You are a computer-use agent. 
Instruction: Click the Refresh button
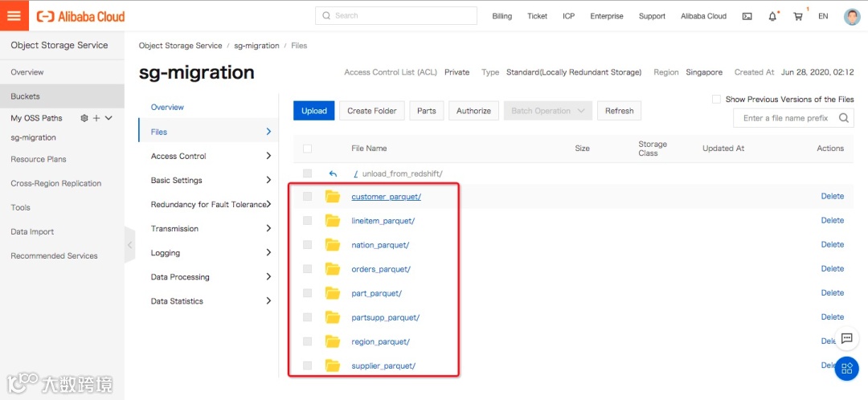coord(619,111)
